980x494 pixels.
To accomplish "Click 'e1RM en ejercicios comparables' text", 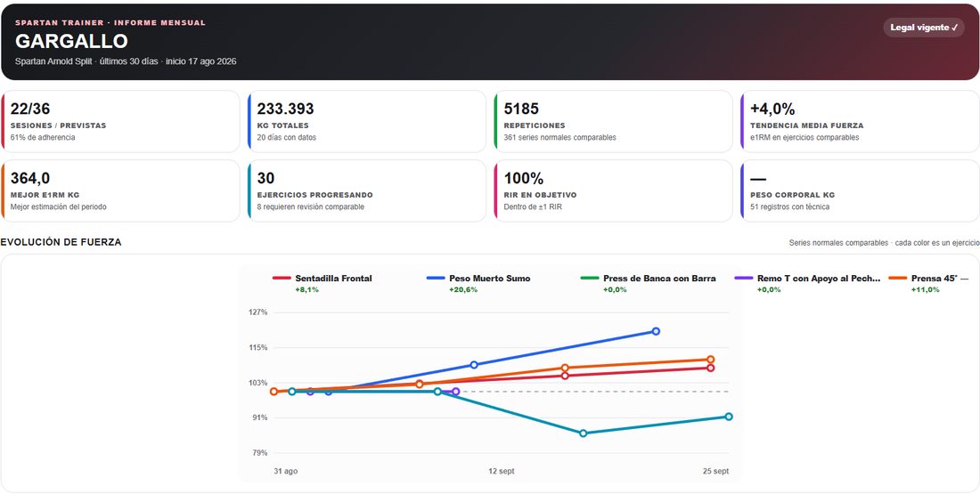I will point(804,137).
